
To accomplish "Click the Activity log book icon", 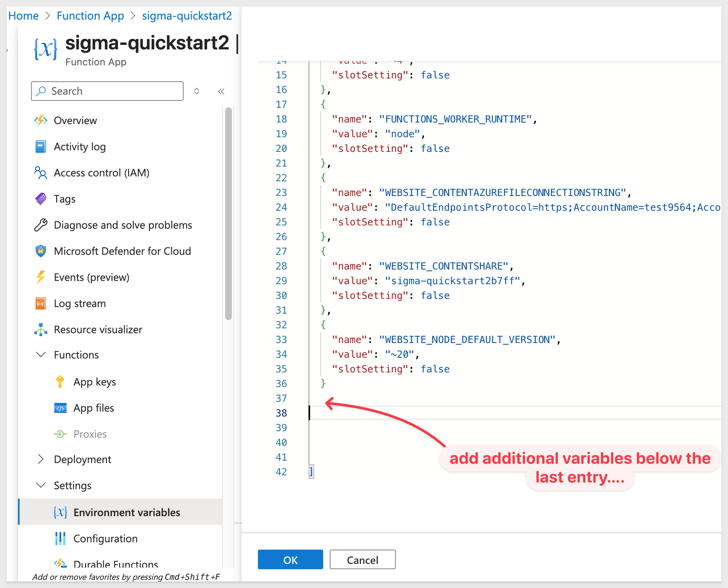I will [x=41, y=147].
